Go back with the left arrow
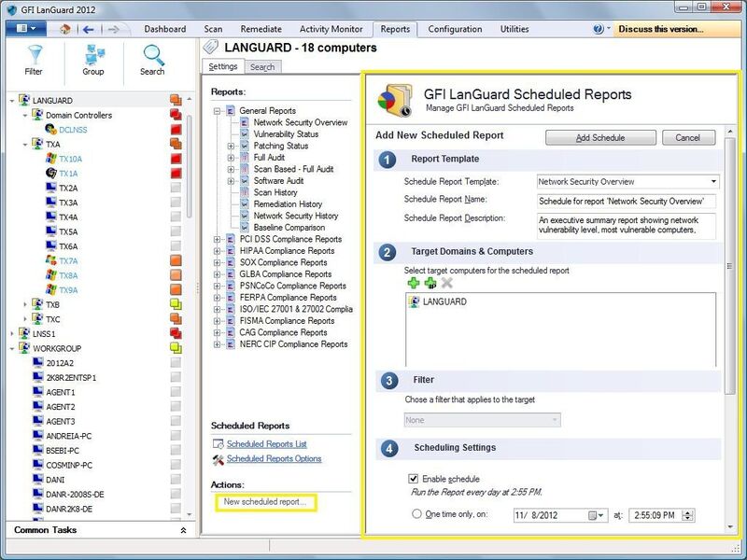The image size is (747, 560). pos(88,30)
